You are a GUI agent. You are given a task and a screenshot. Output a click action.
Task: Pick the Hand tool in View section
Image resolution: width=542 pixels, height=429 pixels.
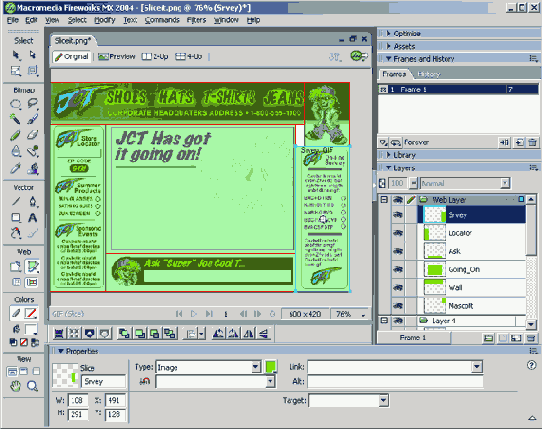click(x=15, y=386)
